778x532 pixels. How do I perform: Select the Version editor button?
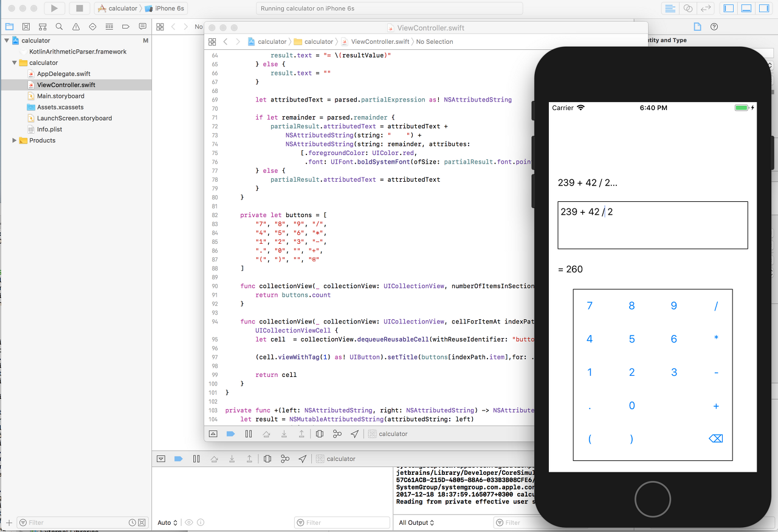(x=706, y=9)
